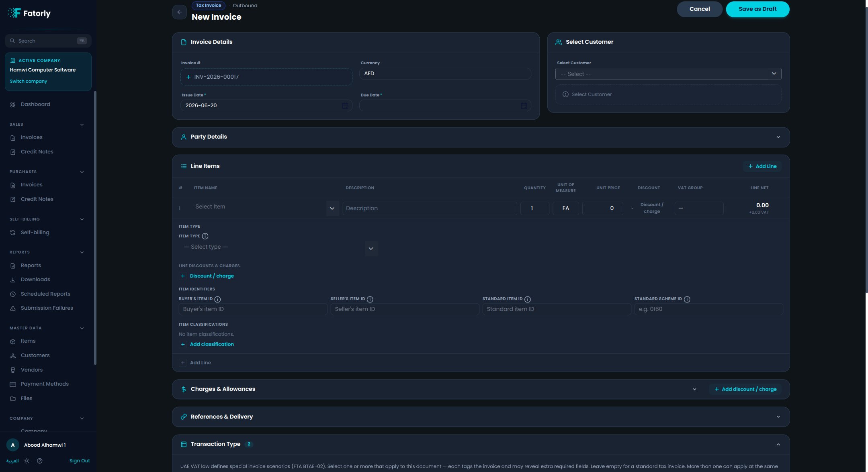The height and width of the screenshot is (472, 868).
Task: Collapse the Master Data sidebar group
Action: [x=82, y=328]
